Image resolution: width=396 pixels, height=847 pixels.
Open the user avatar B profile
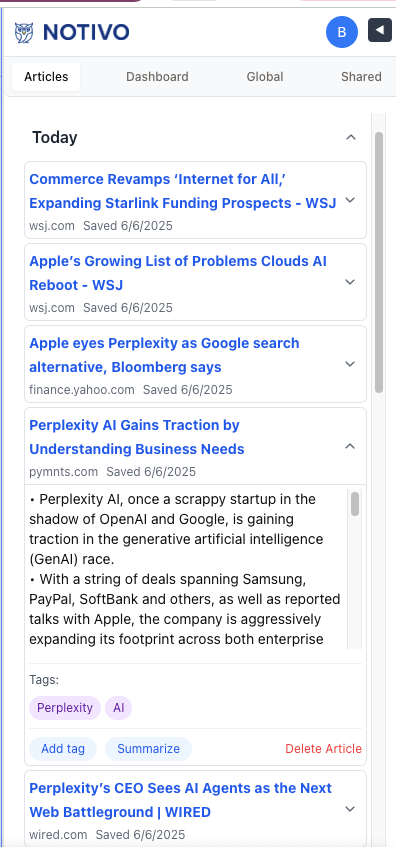click(341, 32)
